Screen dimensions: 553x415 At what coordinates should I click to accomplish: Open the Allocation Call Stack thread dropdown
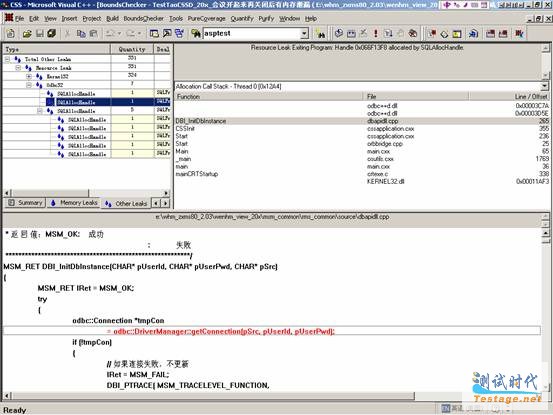point(545,86)
